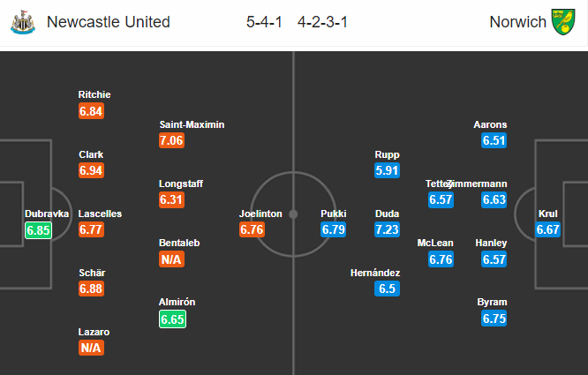Select Saint-Maximin's 7.06 rating badge
Image resolution: width=588 pixels, height=375 pixels.
pyautogui.click(x=172, y=140)
